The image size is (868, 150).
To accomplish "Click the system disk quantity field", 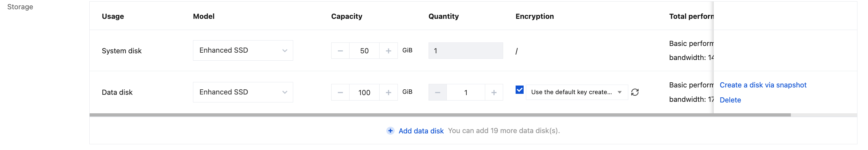I will (465, 51).
